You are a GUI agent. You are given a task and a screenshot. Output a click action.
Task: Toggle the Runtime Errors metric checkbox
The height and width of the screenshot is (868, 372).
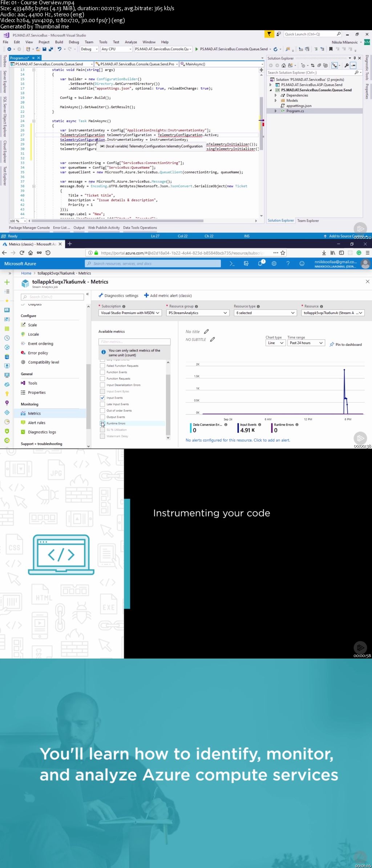click(x=102, y=423)
